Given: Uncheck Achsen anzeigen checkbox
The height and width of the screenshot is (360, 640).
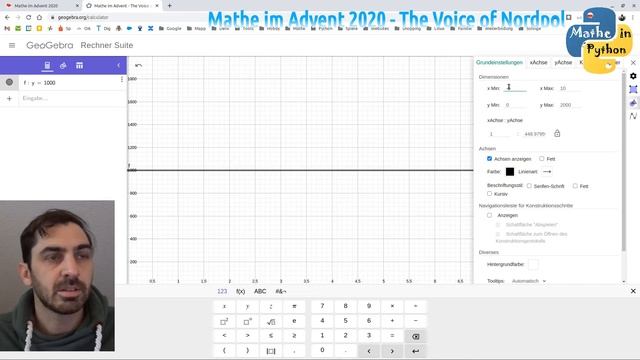Looking at the screenshot, I should [x=489, y=158].
